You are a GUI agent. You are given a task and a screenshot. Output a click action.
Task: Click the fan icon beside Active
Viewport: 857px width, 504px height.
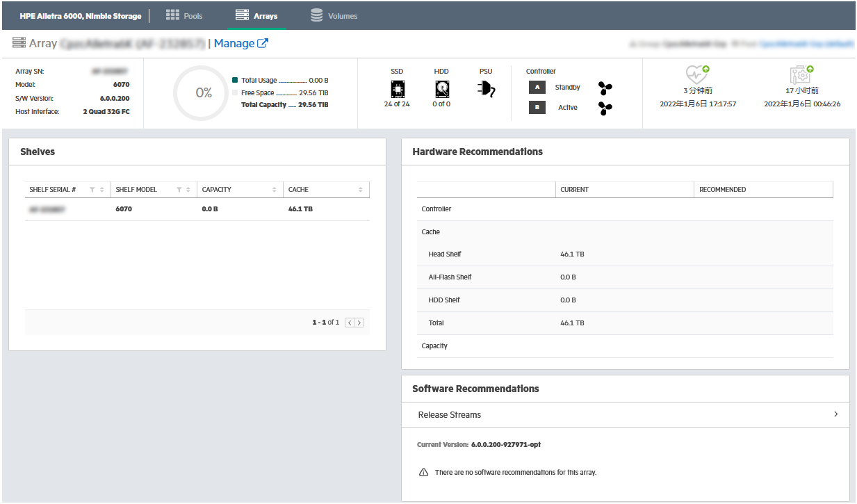point(605,108)
